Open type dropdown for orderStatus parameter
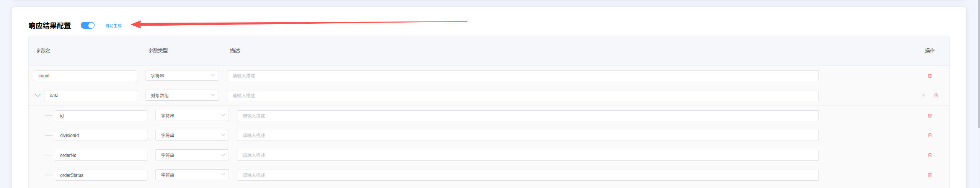Viewport: 980px width, 188px height. click(x=192, y=175)
